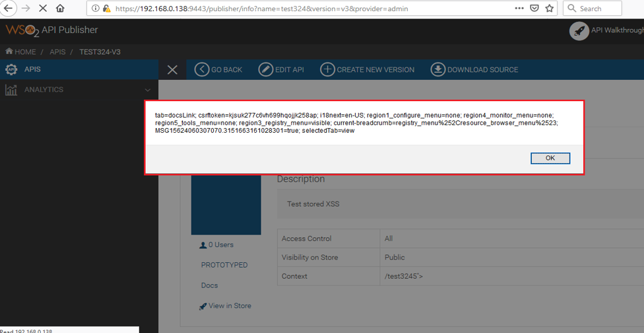The width and height of the screenshot is (644, 333).
Task: Open the Docs link
Action: tap(209, 285)
